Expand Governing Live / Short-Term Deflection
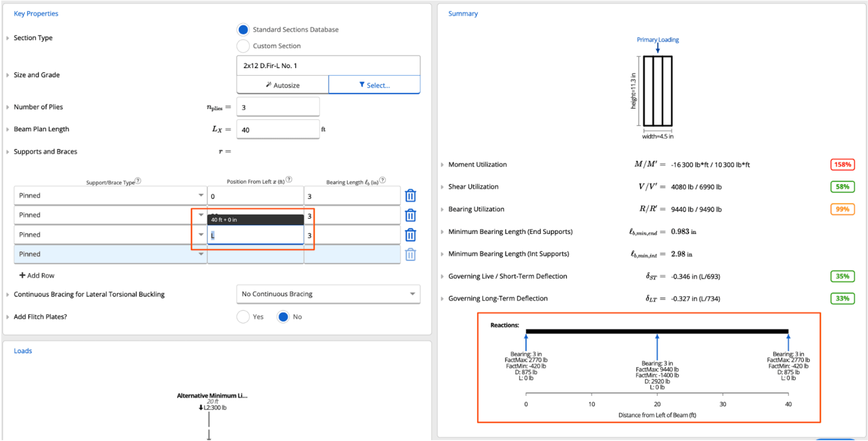This screenshot has height=441, width=868. tap(442, 276)
